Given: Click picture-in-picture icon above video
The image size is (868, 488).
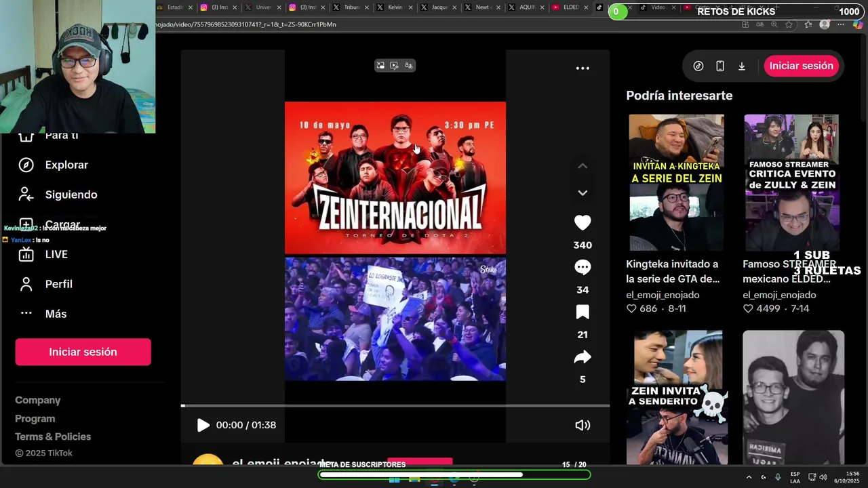Looking at the screenshot, I should point(380,66).
